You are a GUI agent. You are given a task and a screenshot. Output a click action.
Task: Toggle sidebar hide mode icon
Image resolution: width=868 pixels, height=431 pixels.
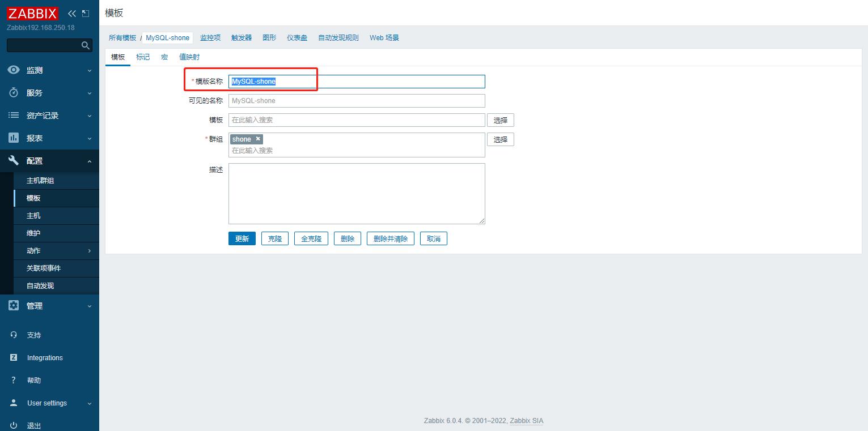pyautogui.click(x=86, y=13)
